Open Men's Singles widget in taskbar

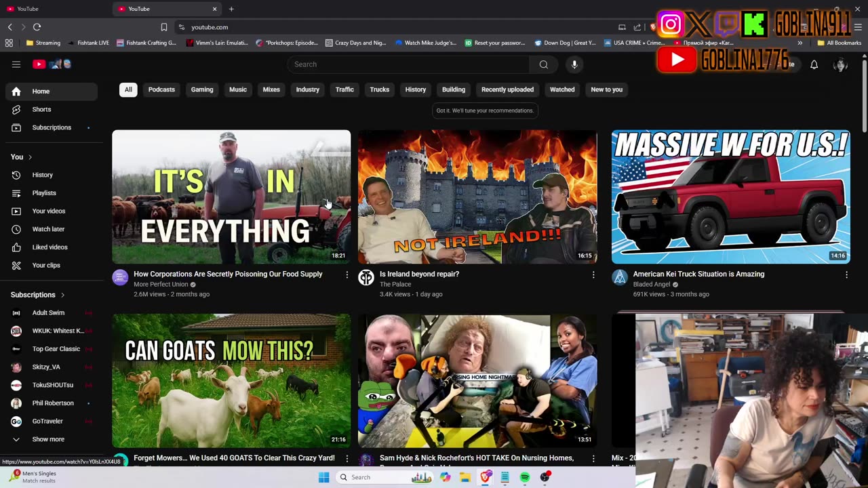(x=33, y=477)
